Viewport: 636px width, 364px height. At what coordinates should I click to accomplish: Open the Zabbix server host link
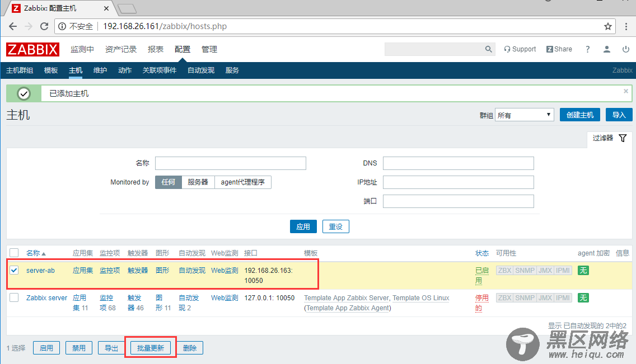point(46,298)
